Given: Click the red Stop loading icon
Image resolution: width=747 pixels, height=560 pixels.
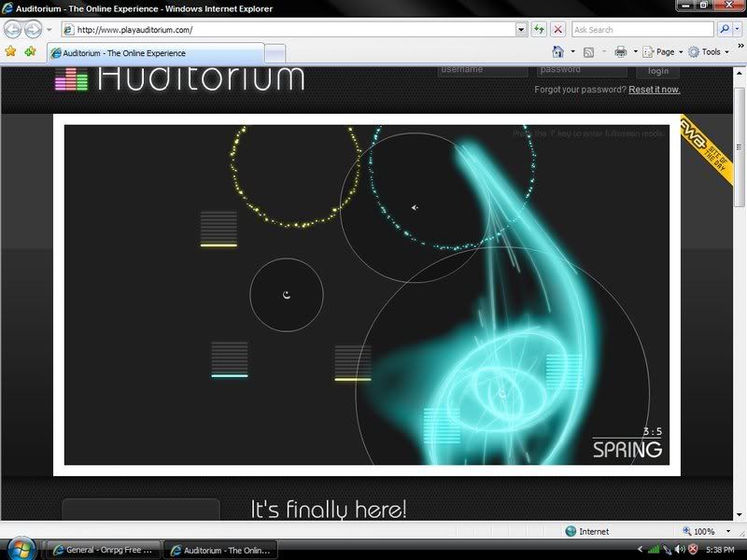Looking at the screenshot, I should (557, 30).
